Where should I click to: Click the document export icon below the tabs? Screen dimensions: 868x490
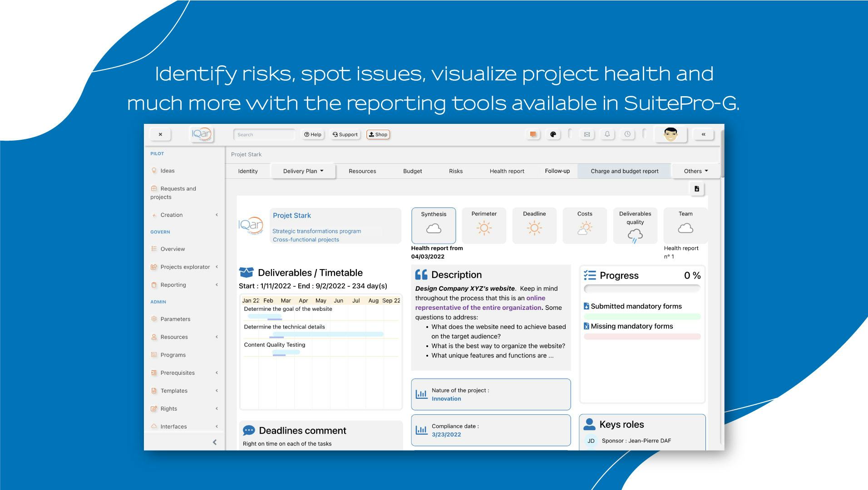point(697,189)
